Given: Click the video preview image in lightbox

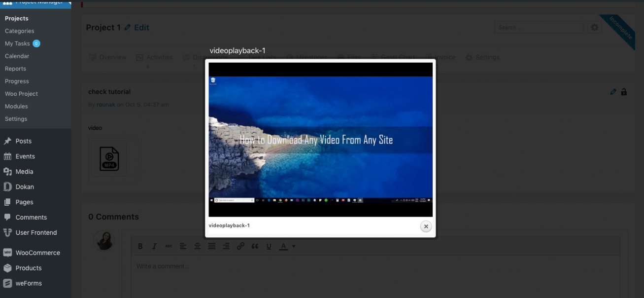Looking at the screenshot, I should (321, 140).
